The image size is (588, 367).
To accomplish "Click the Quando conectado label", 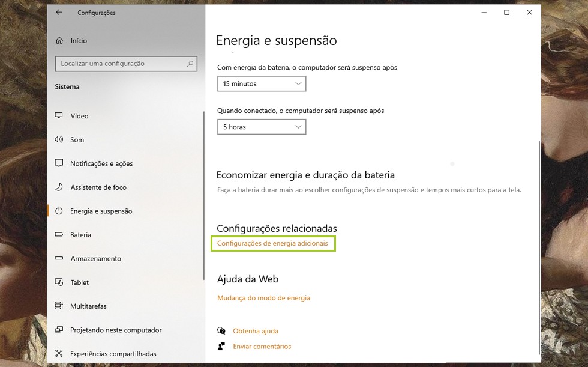I will click(301, 111).
